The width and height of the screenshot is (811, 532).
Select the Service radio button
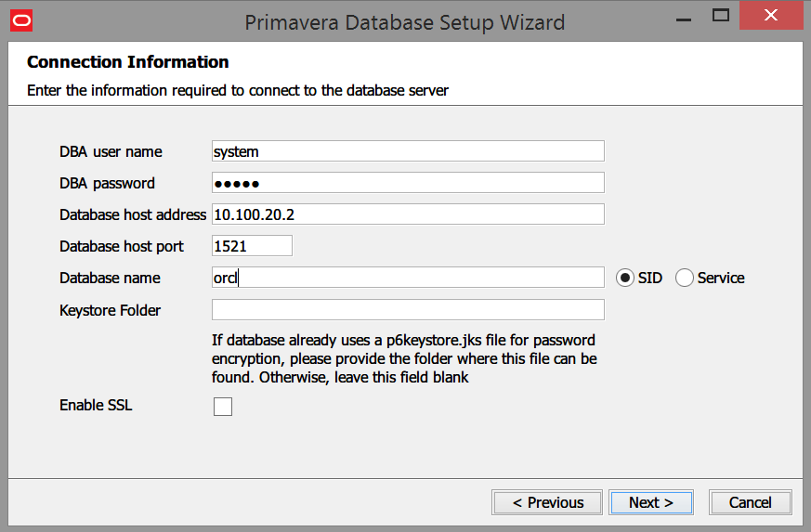pos(685,278)
